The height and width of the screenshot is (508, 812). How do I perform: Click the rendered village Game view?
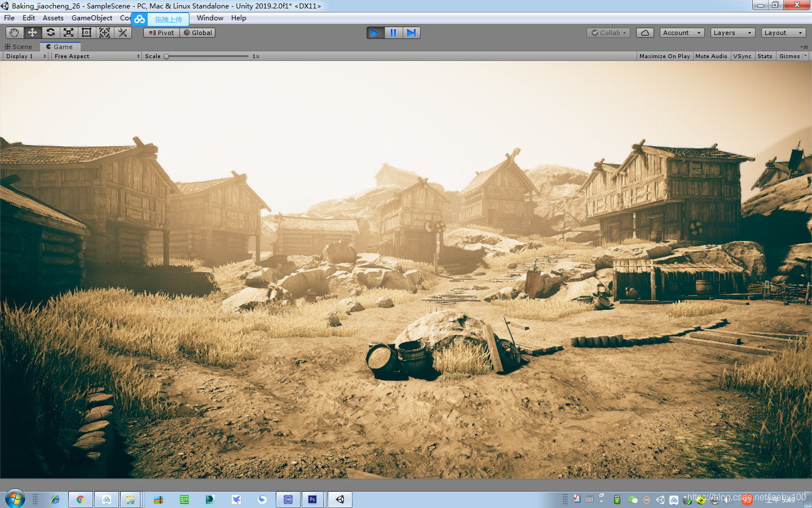(406, 270)
